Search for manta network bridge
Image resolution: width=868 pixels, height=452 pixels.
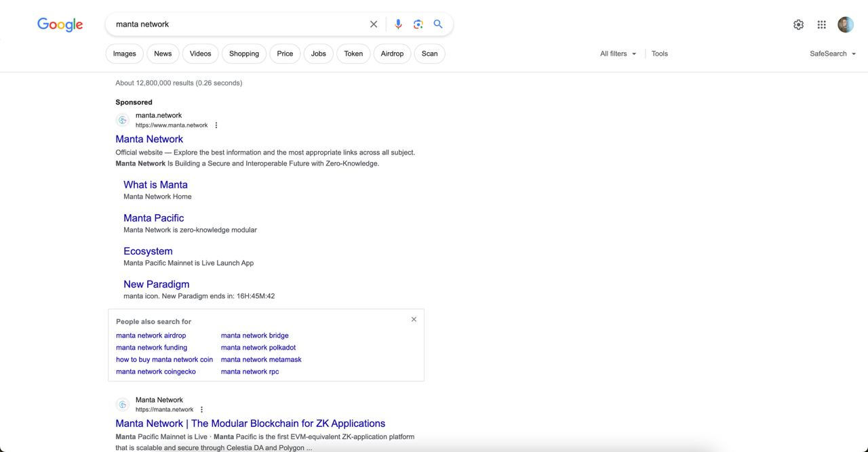click(x=255, y=335)
